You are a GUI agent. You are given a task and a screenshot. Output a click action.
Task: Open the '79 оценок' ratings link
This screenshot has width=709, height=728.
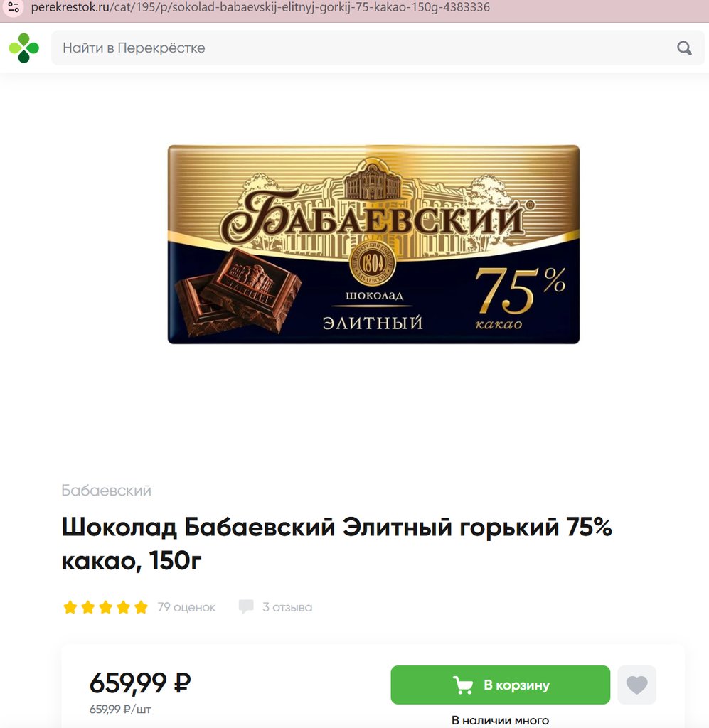pos(186,607)
